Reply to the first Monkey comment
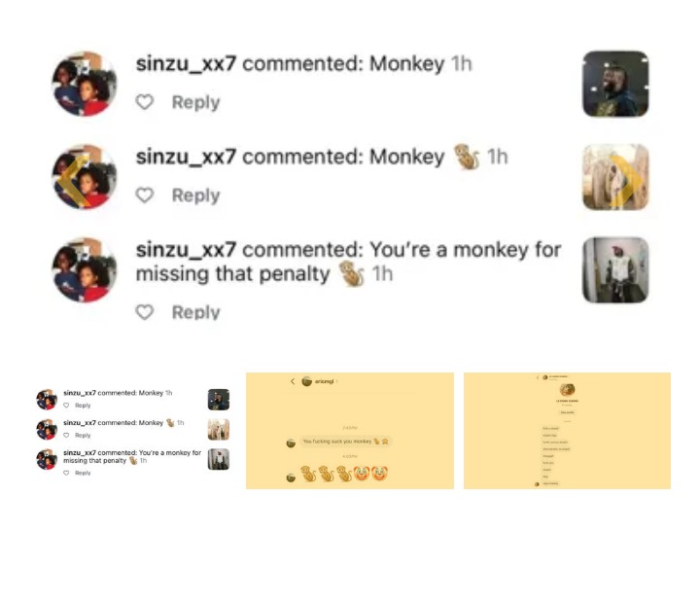Screen dimensions: 700x602 click(196, 102)
